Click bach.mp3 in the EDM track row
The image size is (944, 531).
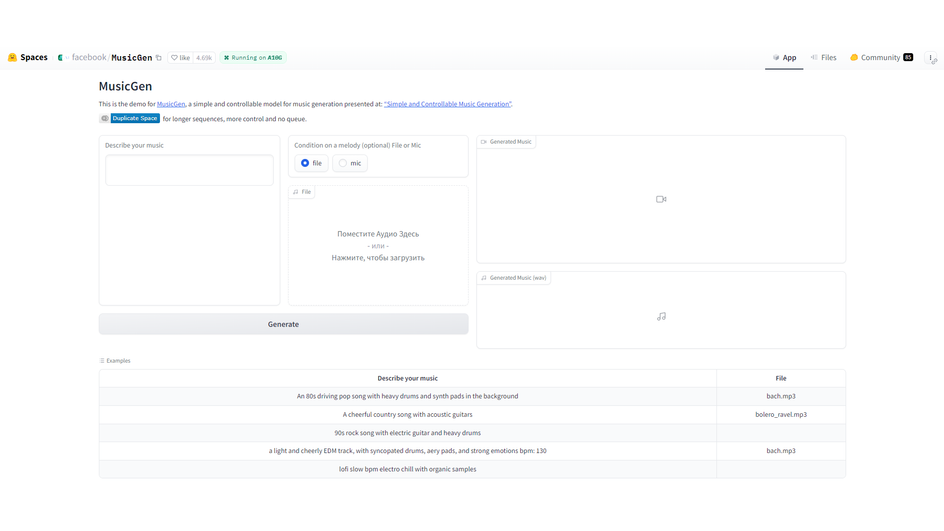781,451
